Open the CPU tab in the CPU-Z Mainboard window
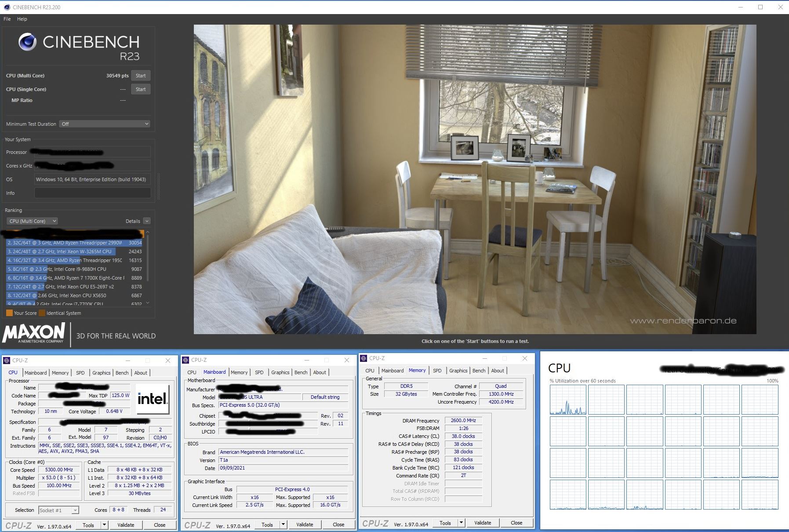789x532 pixels. click(192, 372)
